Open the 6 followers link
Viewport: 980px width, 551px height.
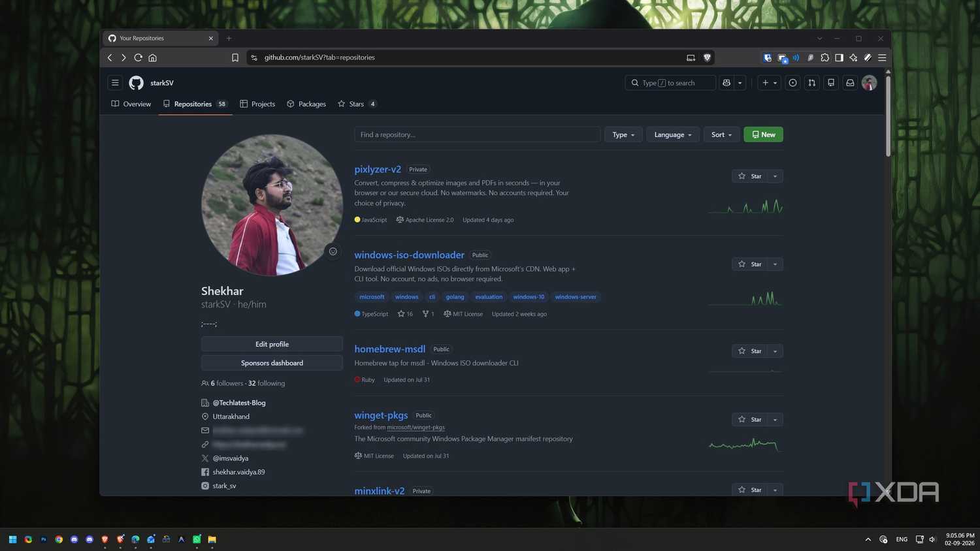coord(227,383)
